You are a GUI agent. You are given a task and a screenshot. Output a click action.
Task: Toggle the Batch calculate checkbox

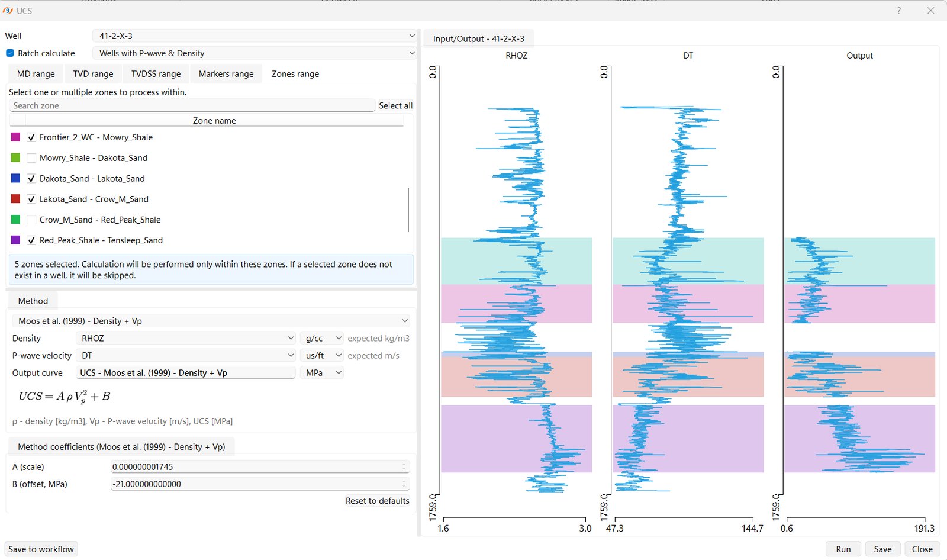pyautogui.click(x=10, y=53)
